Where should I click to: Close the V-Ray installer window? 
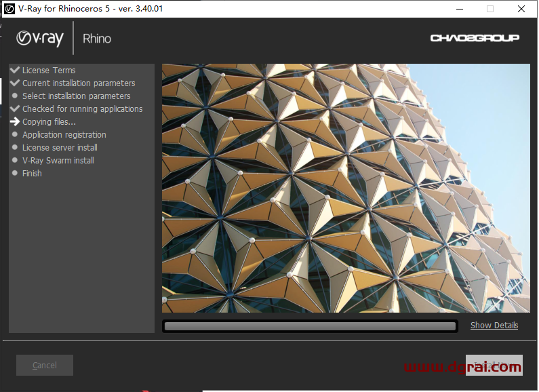coord(521,9)
